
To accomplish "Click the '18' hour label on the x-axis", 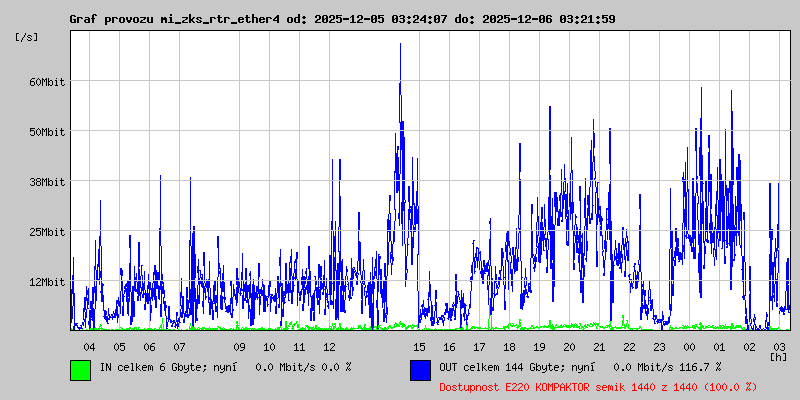I will (509, 347).
